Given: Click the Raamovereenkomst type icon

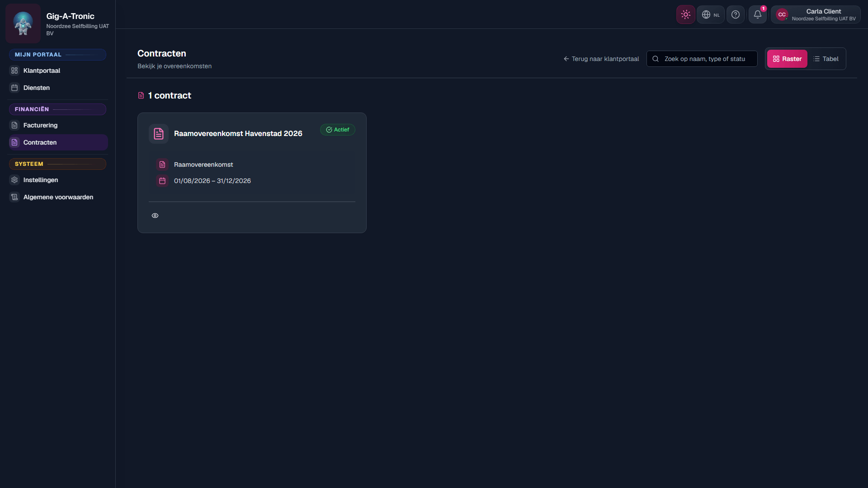Looking at the screenshot, I should (162, 164).
